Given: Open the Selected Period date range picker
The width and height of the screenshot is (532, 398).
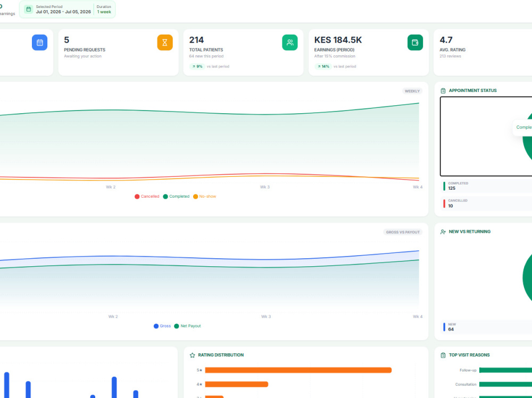Looking at the screenshot, I should tap(67, 9).
